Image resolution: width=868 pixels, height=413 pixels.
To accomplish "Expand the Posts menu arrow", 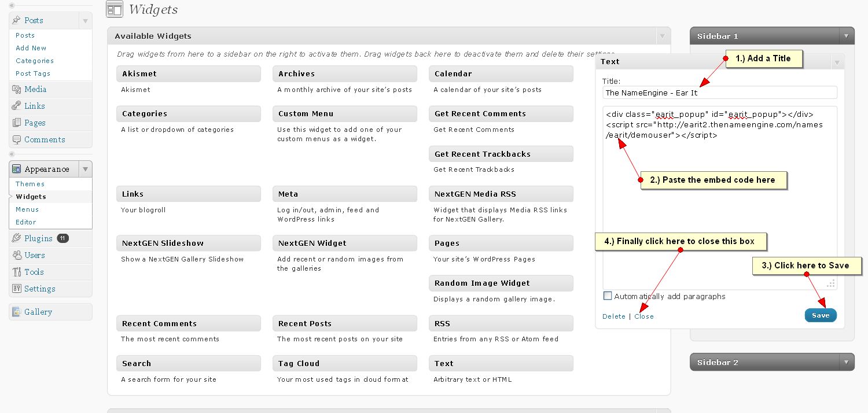I will (86, 21).
